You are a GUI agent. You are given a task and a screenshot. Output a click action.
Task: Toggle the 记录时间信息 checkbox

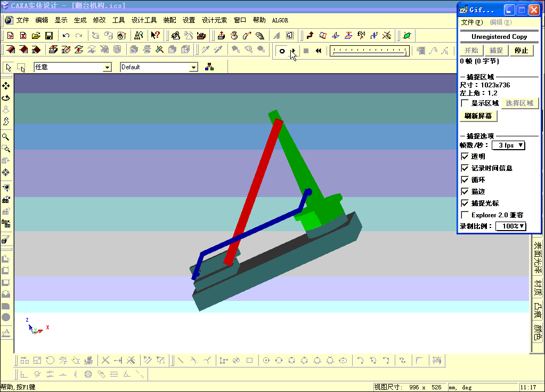465,168
